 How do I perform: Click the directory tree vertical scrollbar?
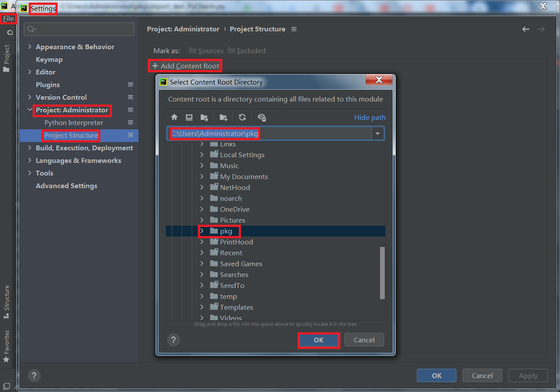[382, 273]
